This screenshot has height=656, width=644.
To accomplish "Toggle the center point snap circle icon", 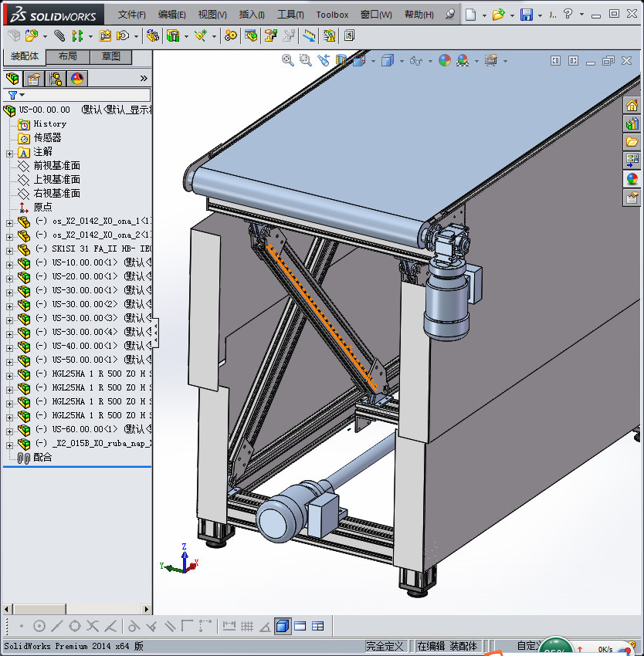I will [39, 627].
